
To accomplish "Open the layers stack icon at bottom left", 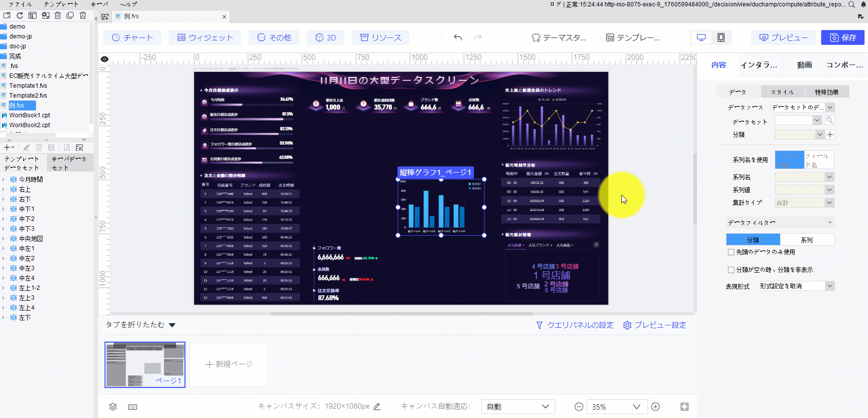I will coord(113,407).
